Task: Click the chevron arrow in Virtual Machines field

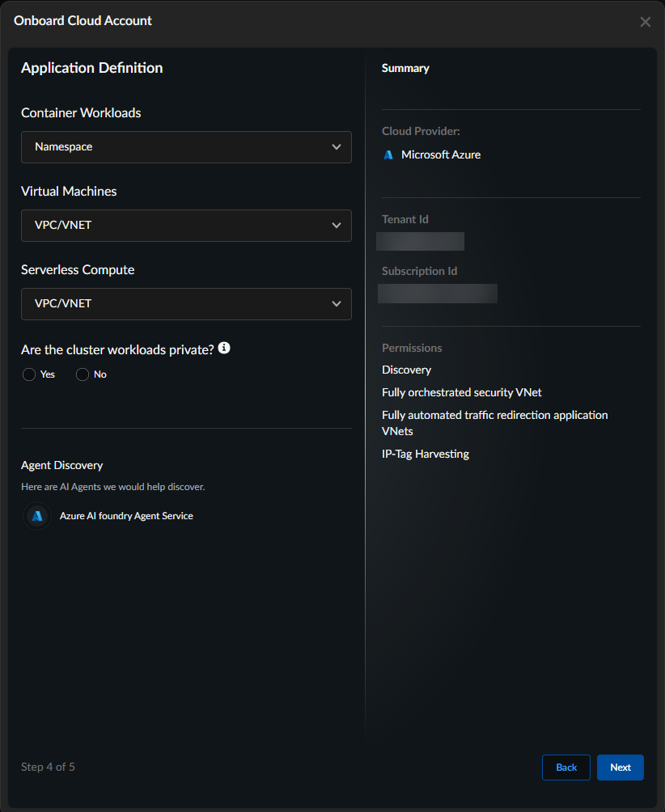Action: (x=337, y=226)
